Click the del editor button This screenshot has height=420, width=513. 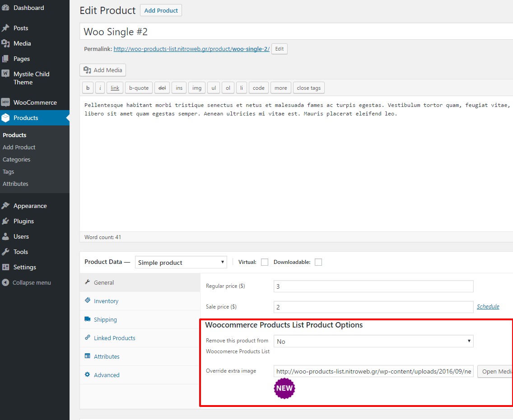click(x=162, y=88)
